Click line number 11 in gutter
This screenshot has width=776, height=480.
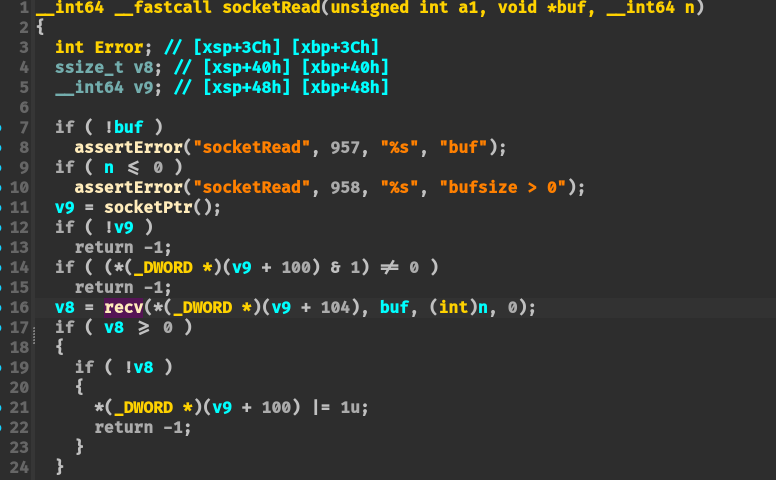[x=19, y=207]
